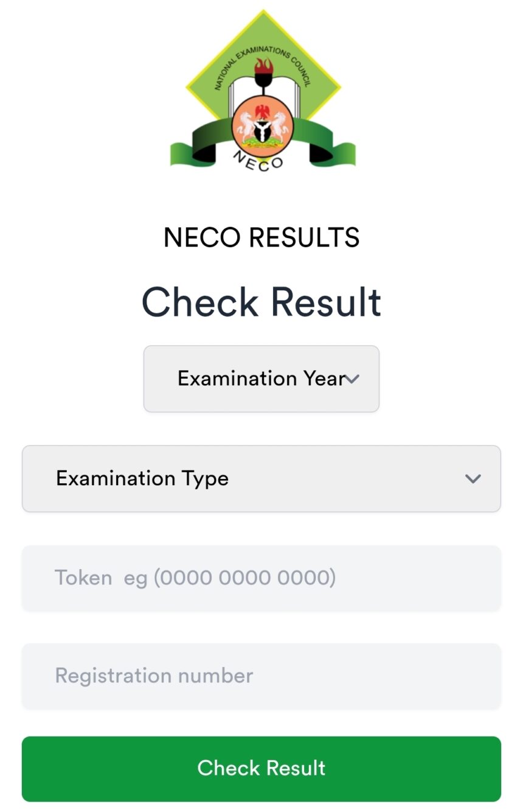The image size is (523, 812).
Task: Focus the Token input field
Action: (x=261, y=578)
